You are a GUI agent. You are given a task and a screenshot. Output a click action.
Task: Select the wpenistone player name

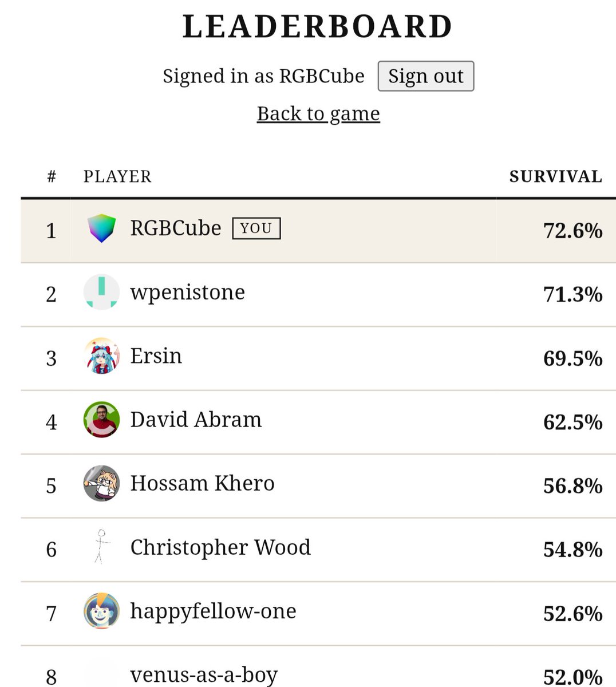tap(187, 293)
